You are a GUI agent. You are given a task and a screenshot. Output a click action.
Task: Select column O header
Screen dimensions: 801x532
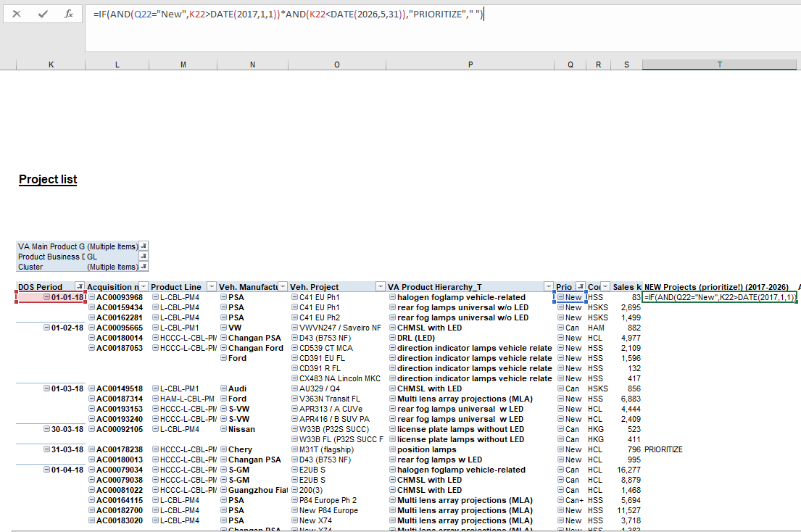tap(336, 65)
